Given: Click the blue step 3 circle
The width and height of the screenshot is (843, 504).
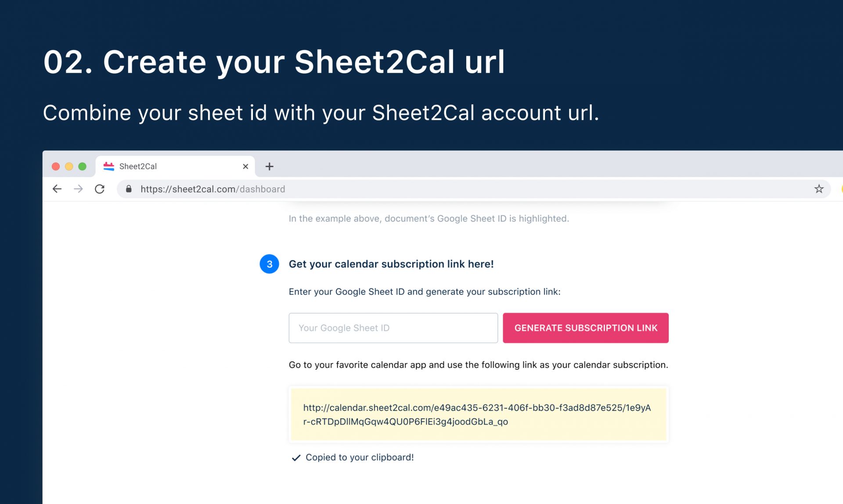Looking at the screenshot, I should (x=270, y=264).
